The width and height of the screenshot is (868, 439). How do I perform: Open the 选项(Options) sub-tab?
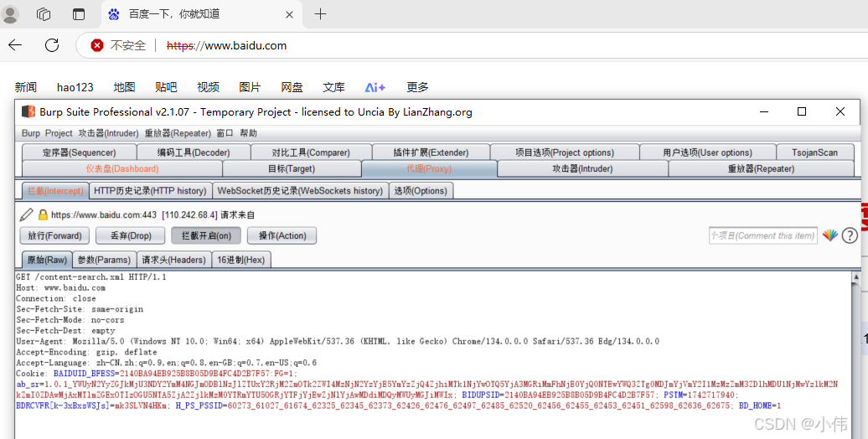click(421, 191)
